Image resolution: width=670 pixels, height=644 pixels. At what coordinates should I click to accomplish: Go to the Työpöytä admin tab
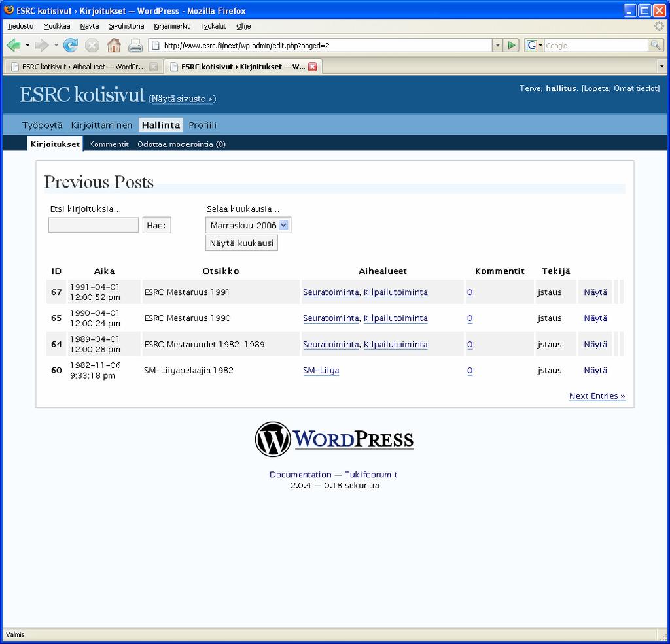pyautogui.click(x=43, y=125)
